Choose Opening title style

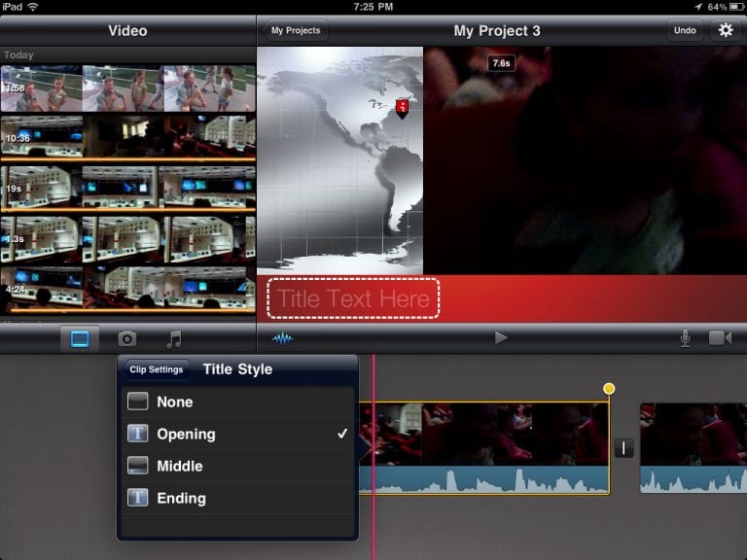pyautogui.click(x=237, y=434)
